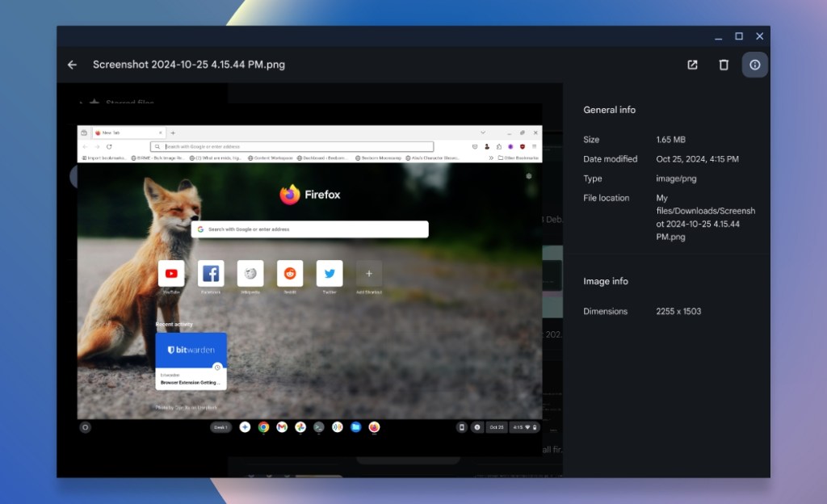Screen dimensions: 827x504
Task: Click the Firefox icon on the preview shelf
Action: point(374,427)
